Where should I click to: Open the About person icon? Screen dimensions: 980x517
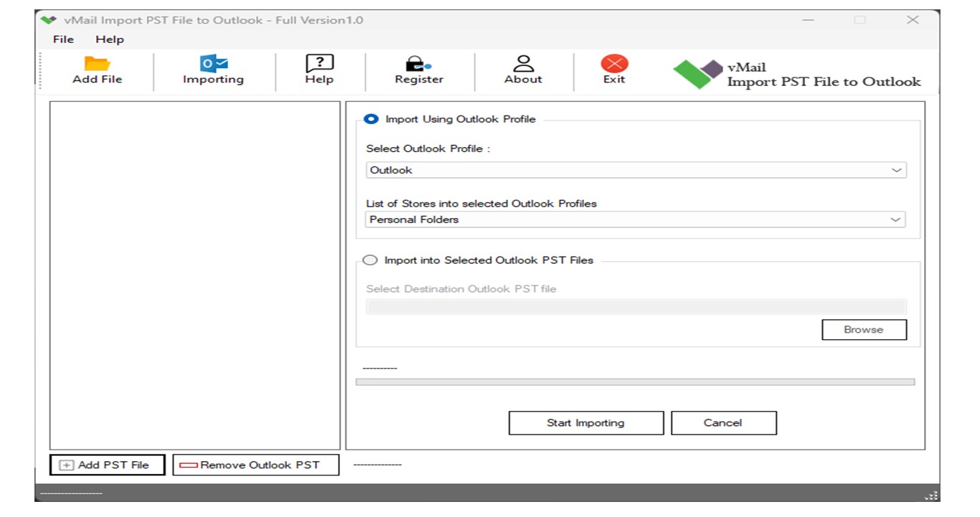[523, 63]
